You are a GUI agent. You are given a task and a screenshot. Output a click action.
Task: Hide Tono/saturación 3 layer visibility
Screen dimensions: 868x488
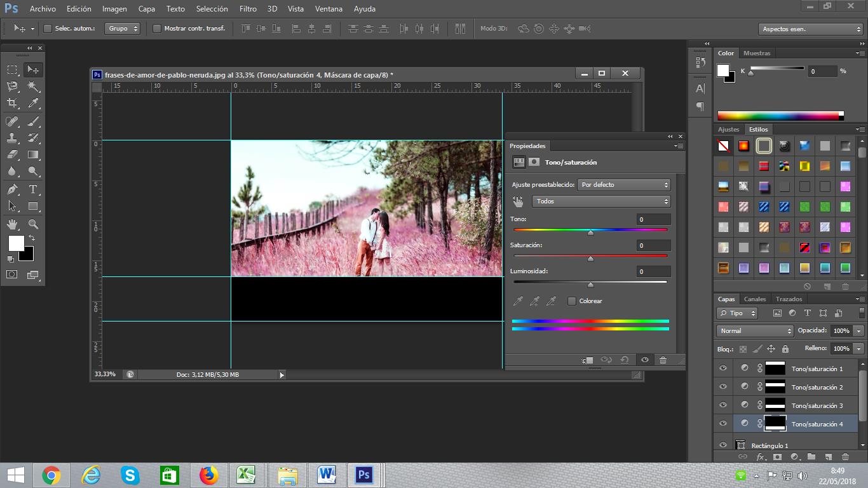(x=723, y=405)
